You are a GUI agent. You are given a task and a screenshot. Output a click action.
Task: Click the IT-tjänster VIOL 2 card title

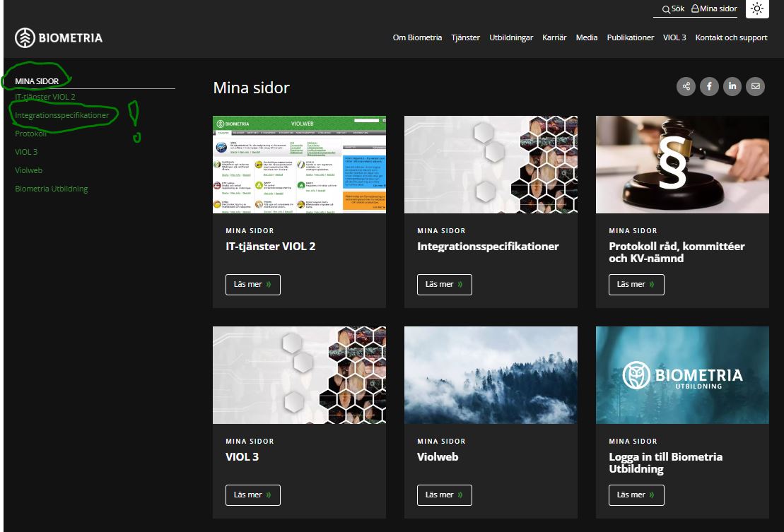[271, 247]
